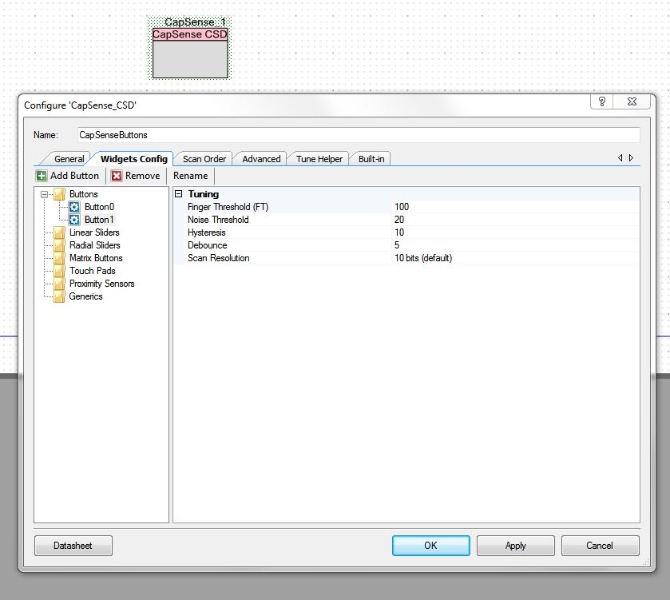Click the Name text field
This screenshot has height=600, width=670.
(356, 135)
